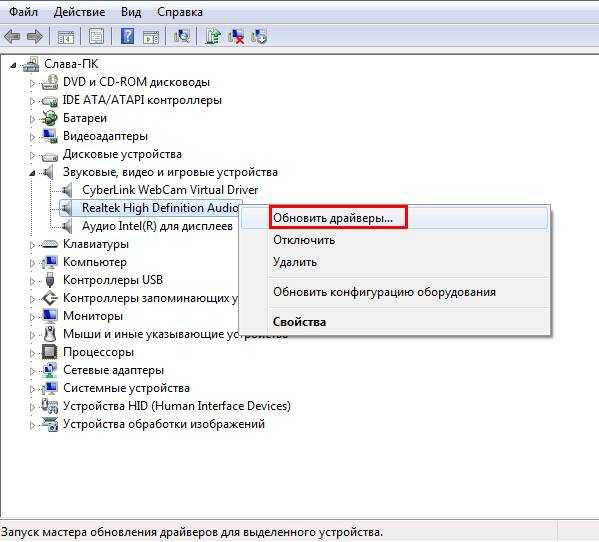Viewport: 599px width, 542px height.
Task: Collapse the Звуковые, видео и игровые устройства node
Action: click(32, 173)
